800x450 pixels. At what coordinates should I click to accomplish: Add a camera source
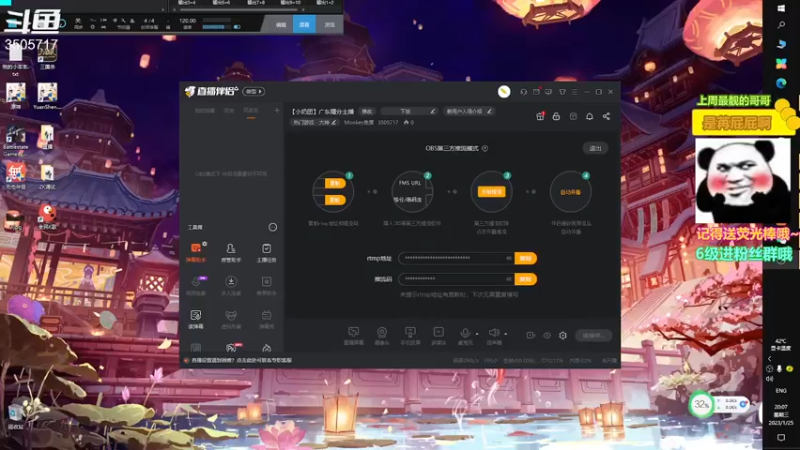point(382,336)
